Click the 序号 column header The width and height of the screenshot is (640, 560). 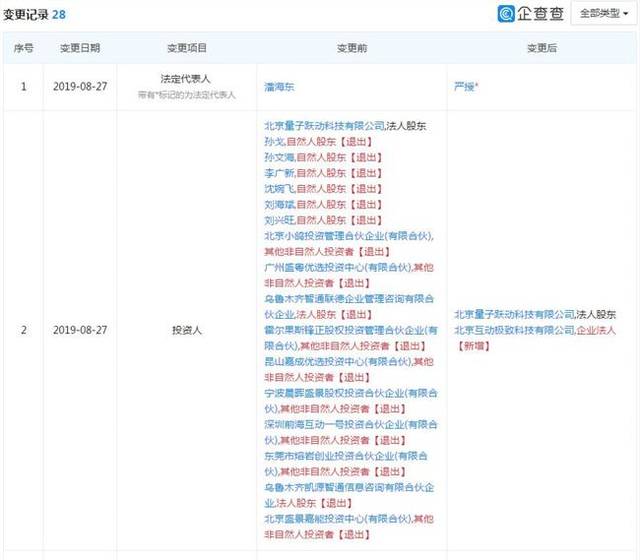23,48
